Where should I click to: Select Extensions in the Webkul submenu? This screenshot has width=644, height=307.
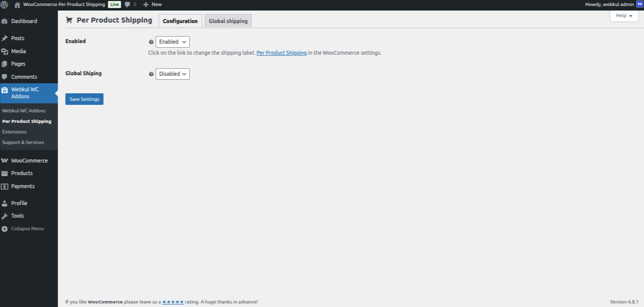pyautogui.click(x=14, y=131)
